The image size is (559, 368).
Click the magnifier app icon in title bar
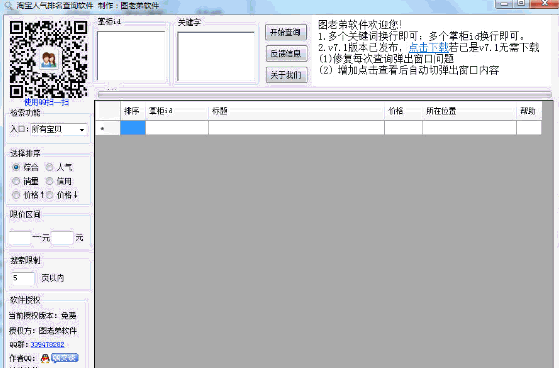click(8, 5)
